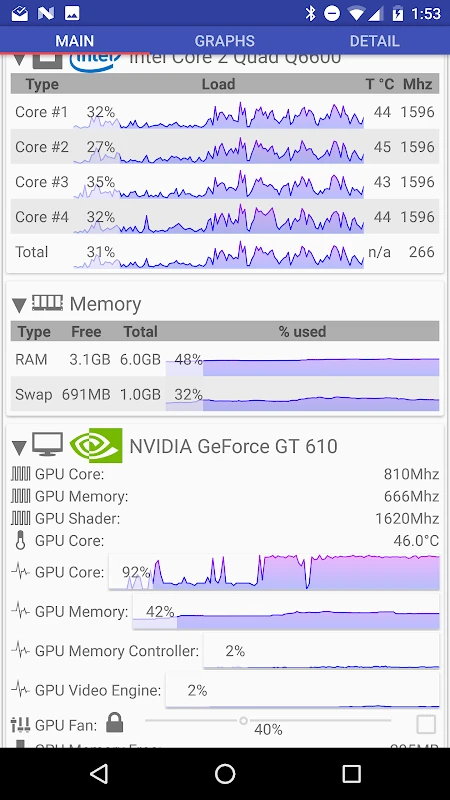Tap the Android back button
The image size is (450, 800).
(99, 774)
